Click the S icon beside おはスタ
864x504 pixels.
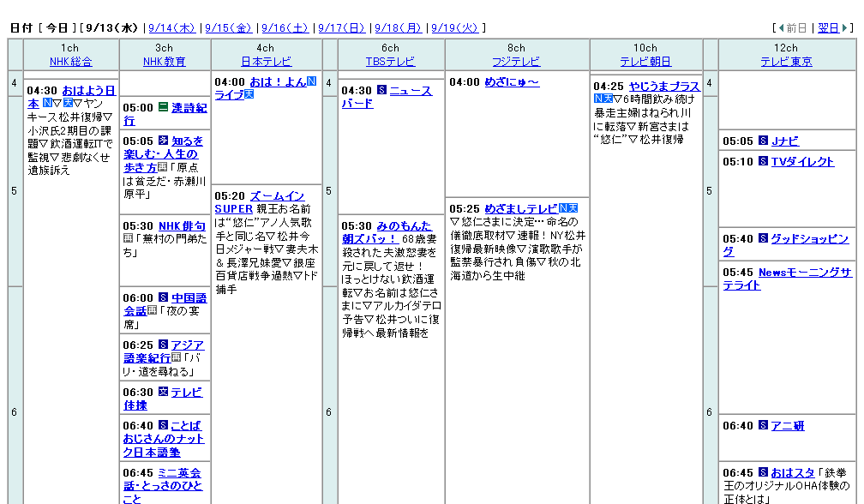coord(762,471)
